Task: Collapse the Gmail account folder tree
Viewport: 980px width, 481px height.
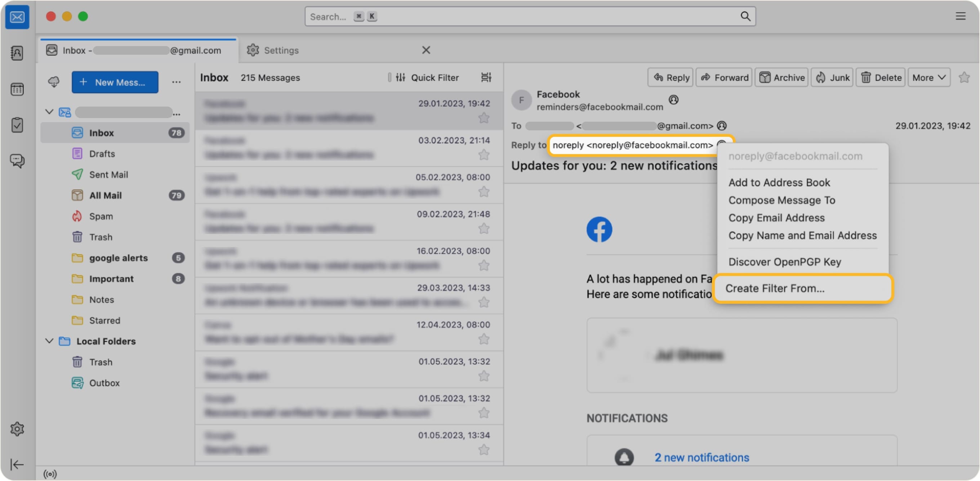Action: tap(49, 112)
